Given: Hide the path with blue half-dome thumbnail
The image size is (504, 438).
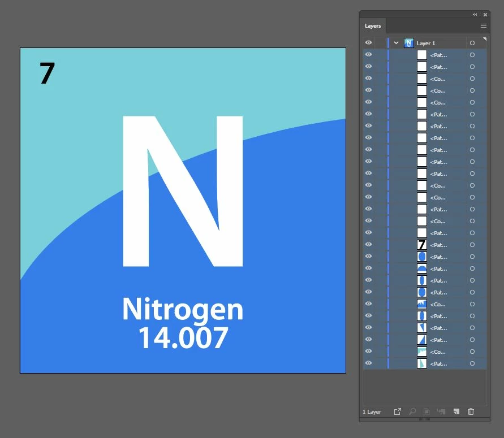Looking at the screenshot, I should tap(368, 268).
